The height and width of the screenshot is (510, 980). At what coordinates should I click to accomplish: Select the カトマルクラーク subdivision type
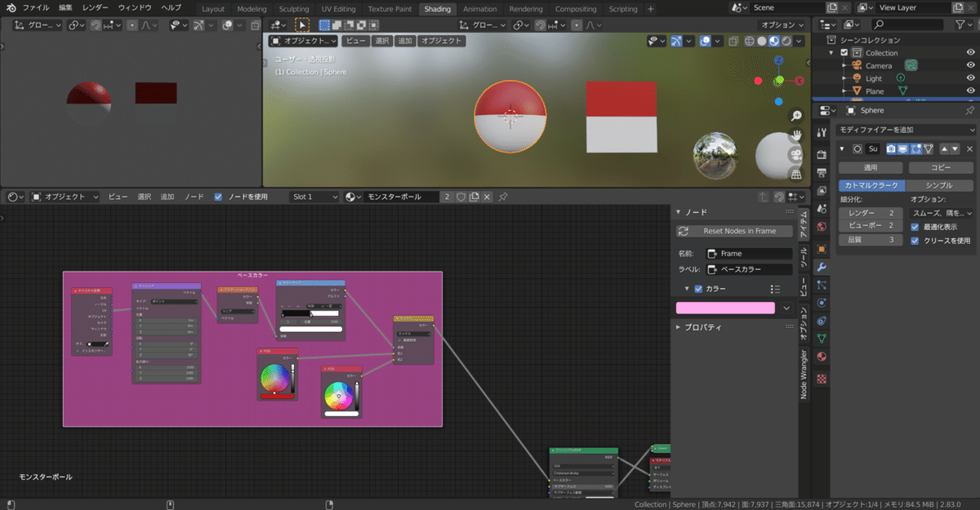pyautogui.click(x=871, y=185)
